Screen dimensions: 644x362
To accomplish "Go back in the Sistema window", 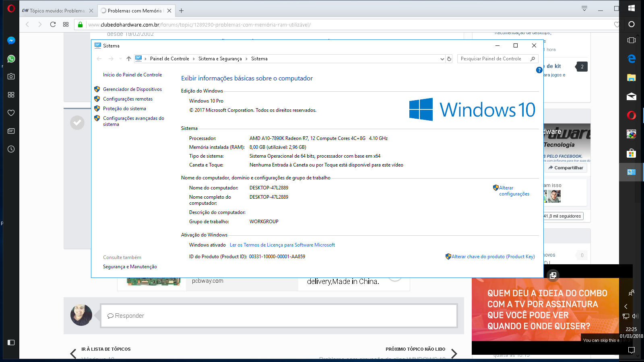I will (x=99, y=59).
